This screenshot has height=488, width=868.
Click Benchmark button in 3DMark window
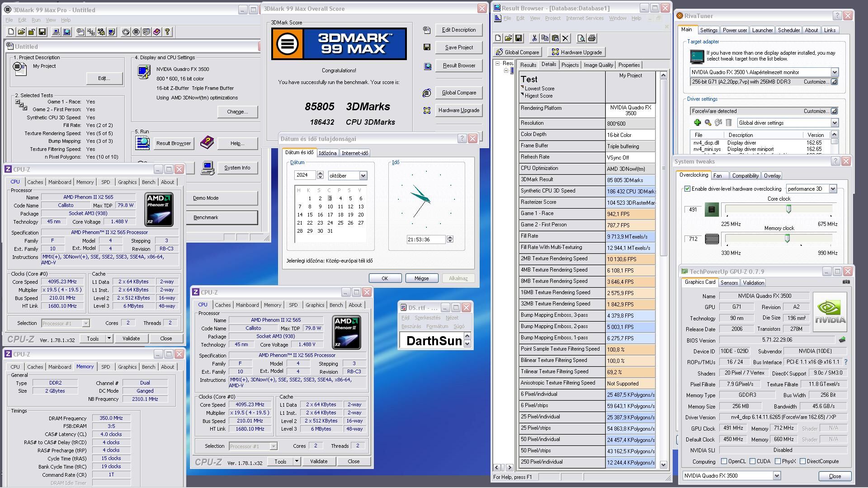click(222, 217)
